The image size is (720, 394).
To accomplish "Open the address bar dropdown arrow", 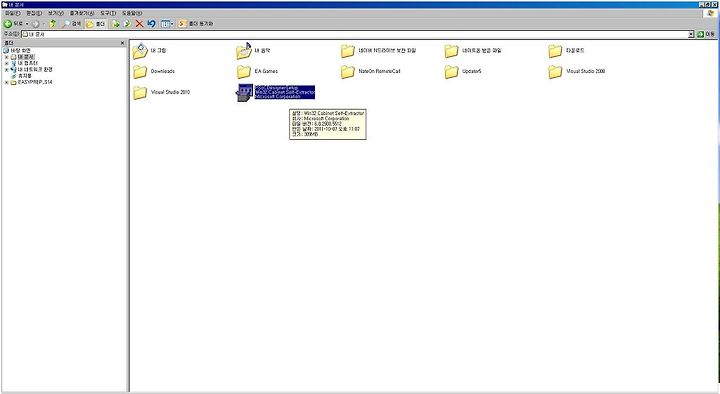I will [691, 34].
